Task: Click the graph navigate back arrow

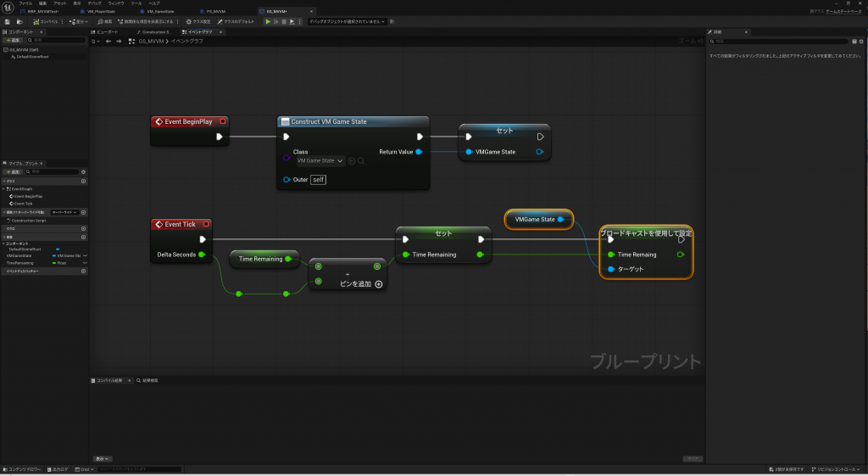Action: click(x=108, y=41)
